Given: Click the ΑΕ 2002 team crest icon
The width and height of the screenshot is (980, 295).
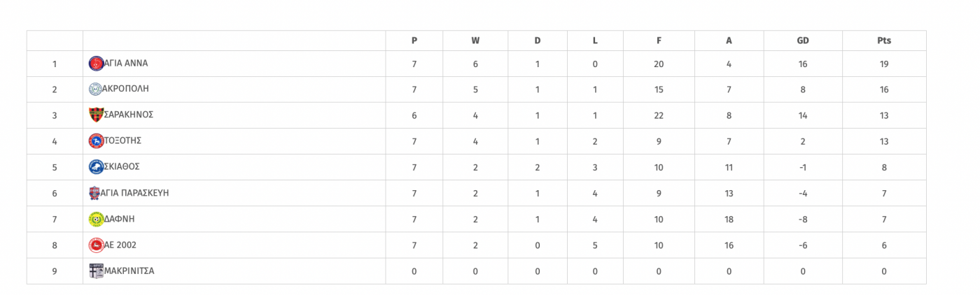Looking at the screenshot, I should (x=96, y=245).
